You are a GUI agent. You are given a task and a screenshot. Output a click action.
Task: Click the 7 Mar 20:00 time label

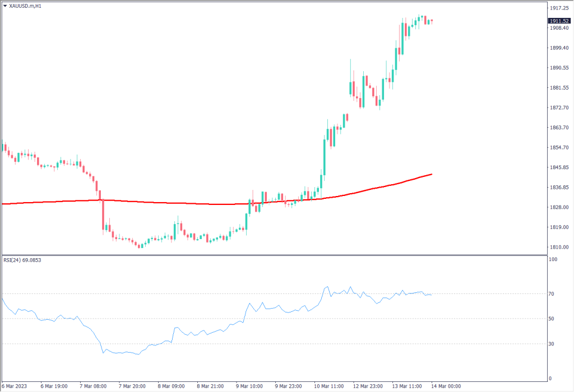coord(132,386)
